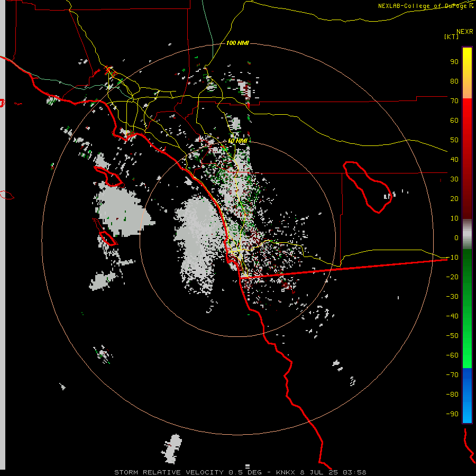Click the "NEXLAB-College of DuPage" header text
476x476 pixels.
click(423, 6)
